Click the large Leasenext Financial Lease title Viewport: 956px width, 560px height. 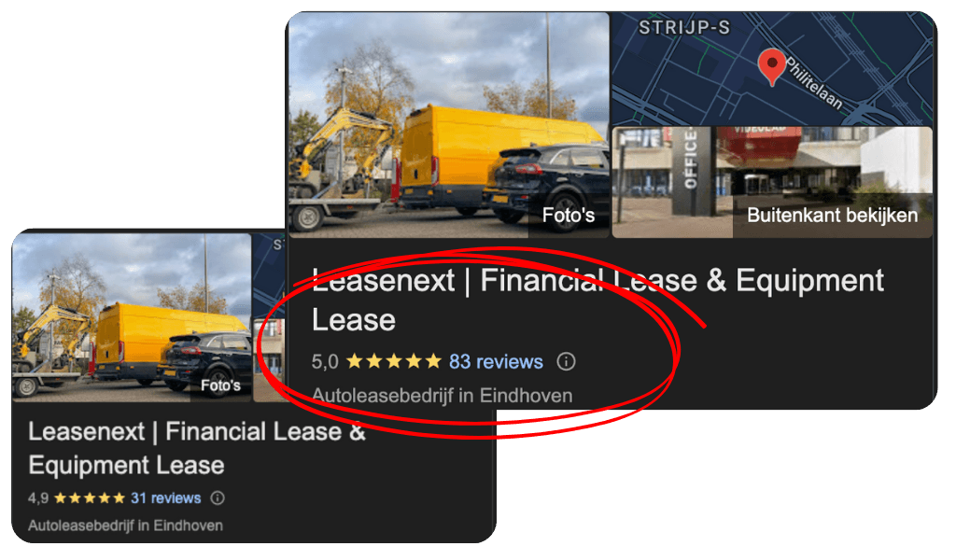[x=597, y=300]
